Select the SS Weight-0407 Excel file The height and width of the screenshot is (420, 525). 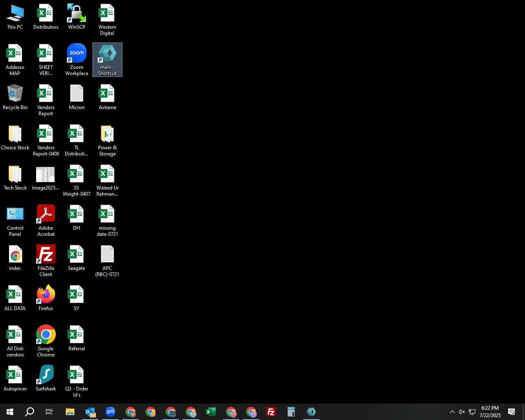[x=77, y=181]
